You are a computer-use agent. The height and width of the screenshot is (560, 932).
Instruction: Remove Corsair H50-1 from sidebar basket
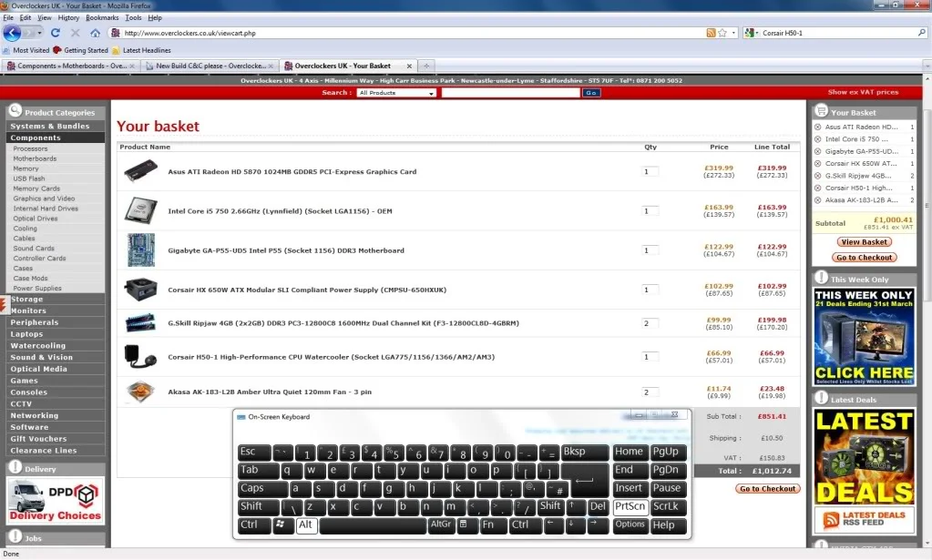tap(818, 188)
